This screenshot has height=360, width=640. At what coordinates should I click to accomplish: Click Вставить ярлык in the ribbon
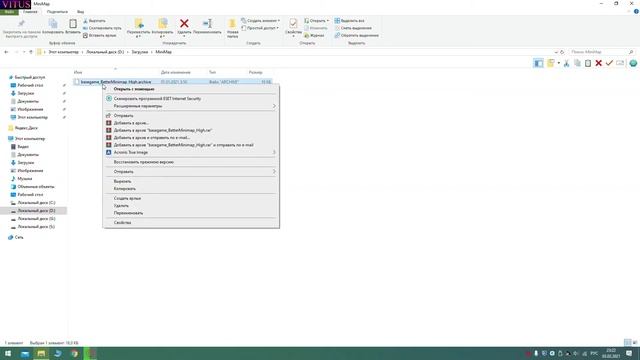tap(100, 36)
